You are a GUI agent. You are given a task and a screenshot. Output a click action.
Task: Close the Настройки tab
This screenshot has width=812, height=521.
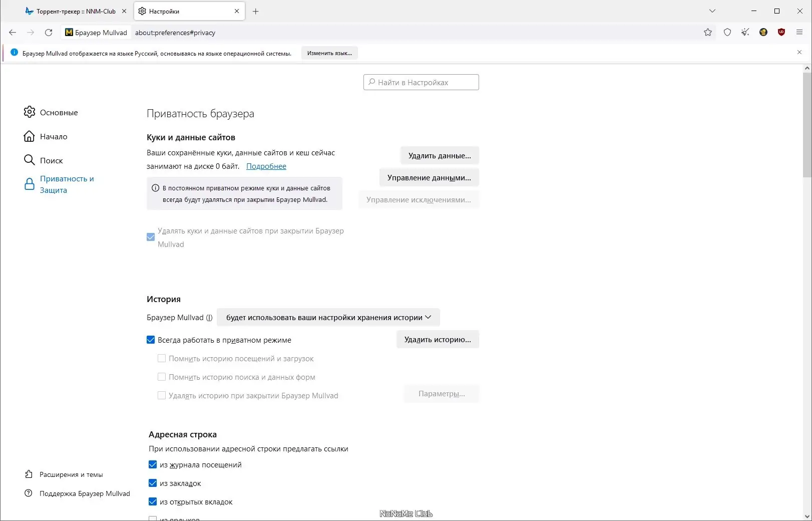(x=237, y=11)
